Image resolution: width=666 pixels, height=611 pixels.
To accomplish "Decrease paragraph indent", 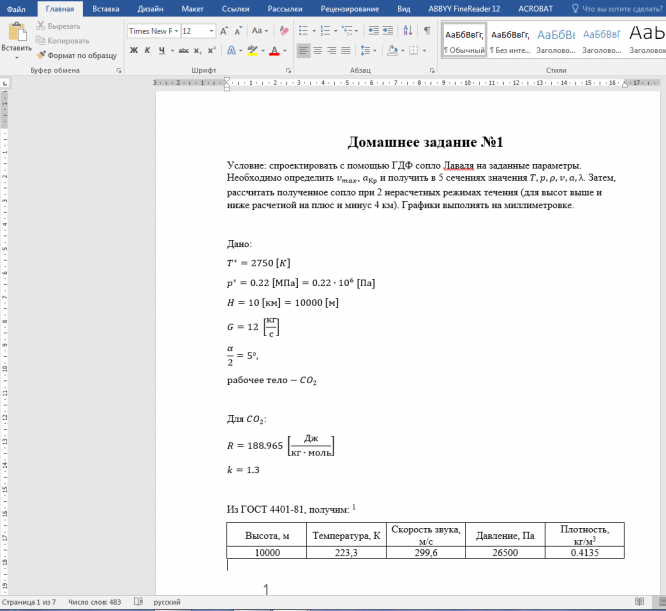I will pos(373,31).
